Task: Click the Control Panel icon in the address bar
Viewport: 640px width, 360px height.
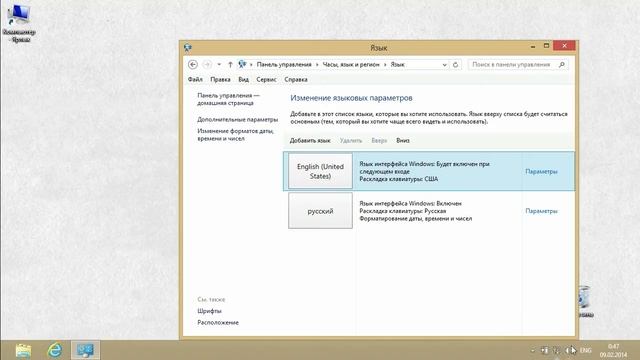Action: point(242,64)
